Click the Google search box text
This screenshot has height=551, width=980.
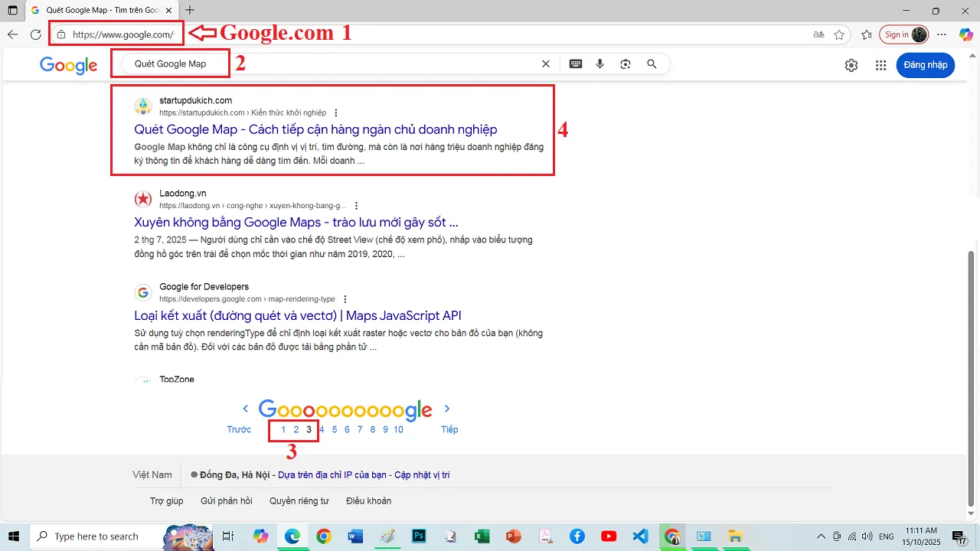click(170, 64)
